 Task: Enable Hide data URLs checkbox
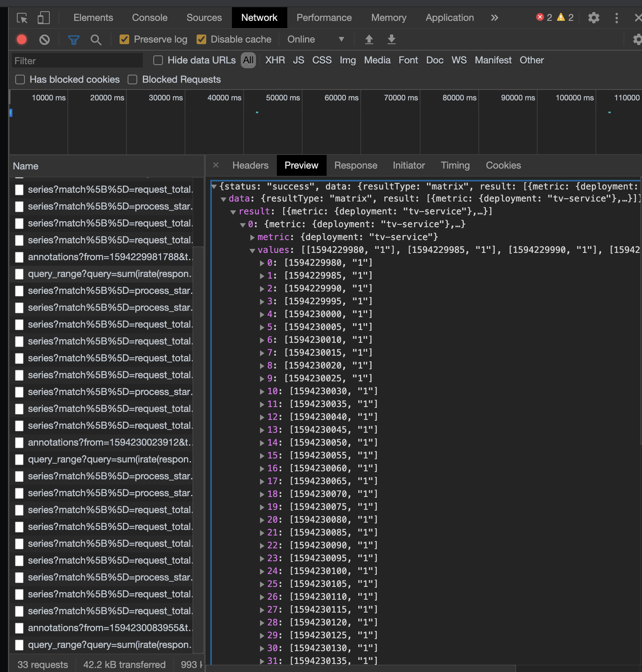tap(158, 60)
